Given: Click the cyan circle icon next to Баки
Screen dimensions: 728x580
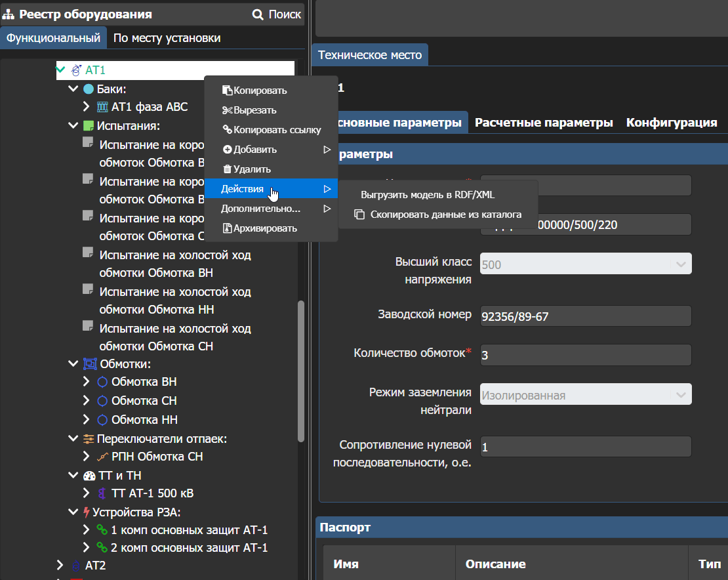Looking at the screenshot, I should [x=89, y=89].
